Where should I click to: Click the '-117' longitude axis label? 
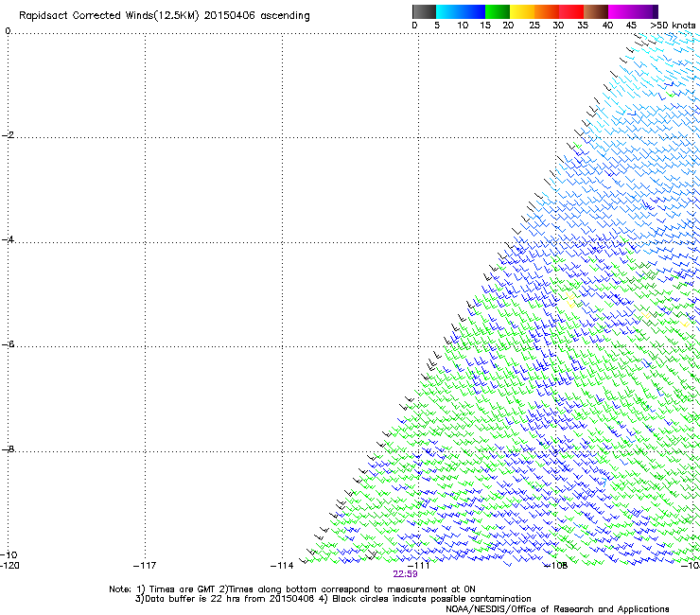point(145,566)
